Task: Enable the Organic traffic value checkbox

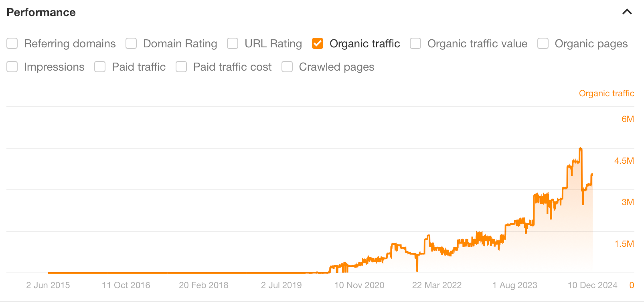Action: 415,43
